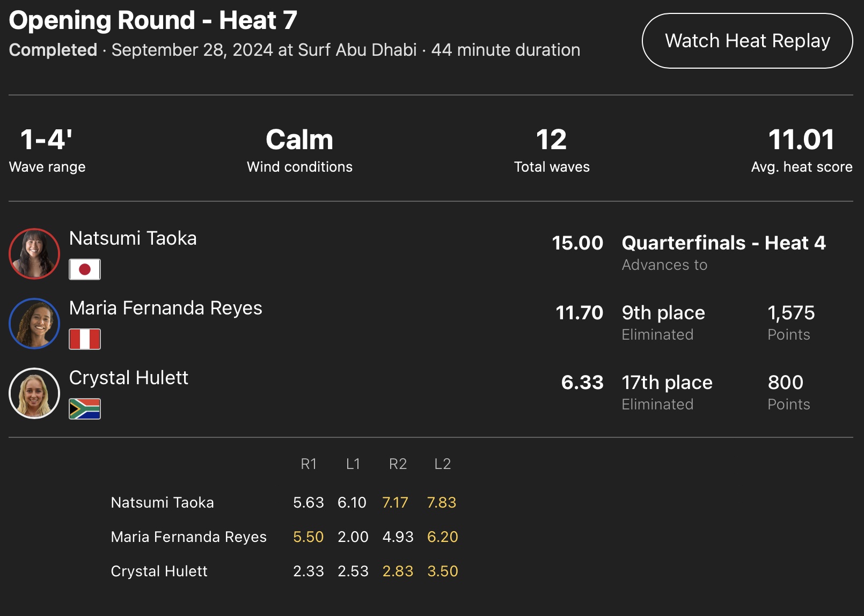Click Natsumi Taoka's 7.83 wave score
864x616 pixels.
click(442, 503)
